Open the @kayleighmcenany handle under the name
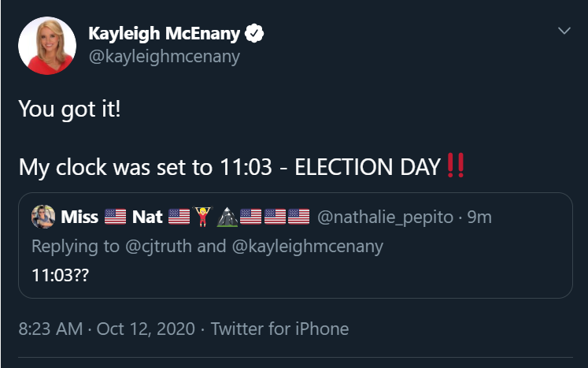 point(165,57)
